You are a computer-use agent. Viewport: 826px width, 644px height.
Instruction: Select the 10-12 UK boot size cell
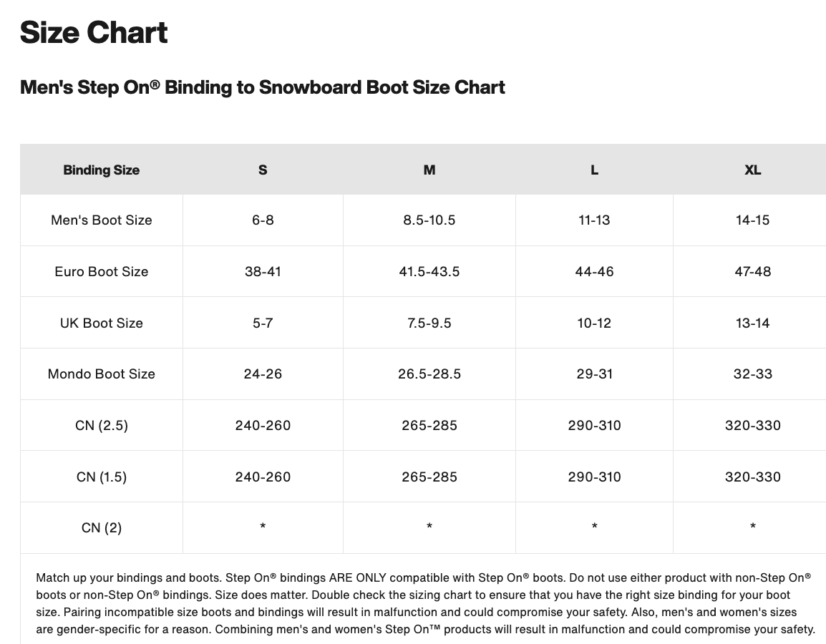[x=594, y=323]
